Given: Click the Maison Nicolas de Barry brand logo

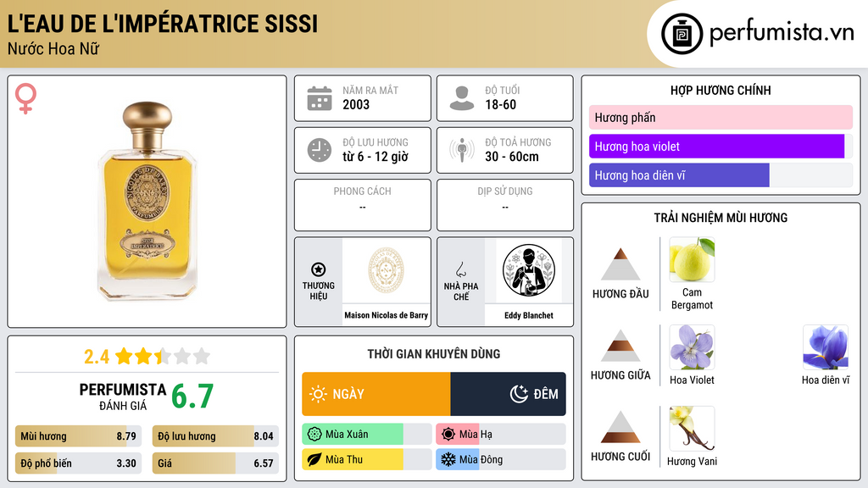Looking at the screenshot, I should tap(387, 270).
